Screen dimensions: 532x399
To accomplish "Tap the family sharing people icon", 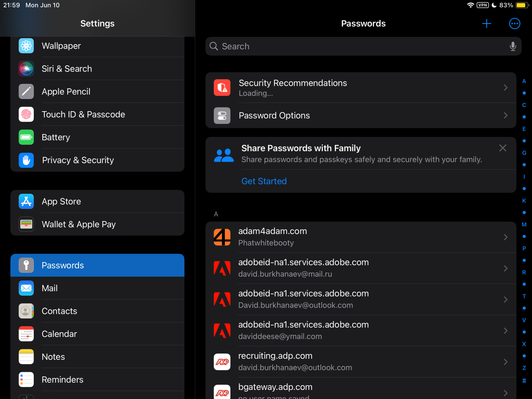I will [224, 155].
